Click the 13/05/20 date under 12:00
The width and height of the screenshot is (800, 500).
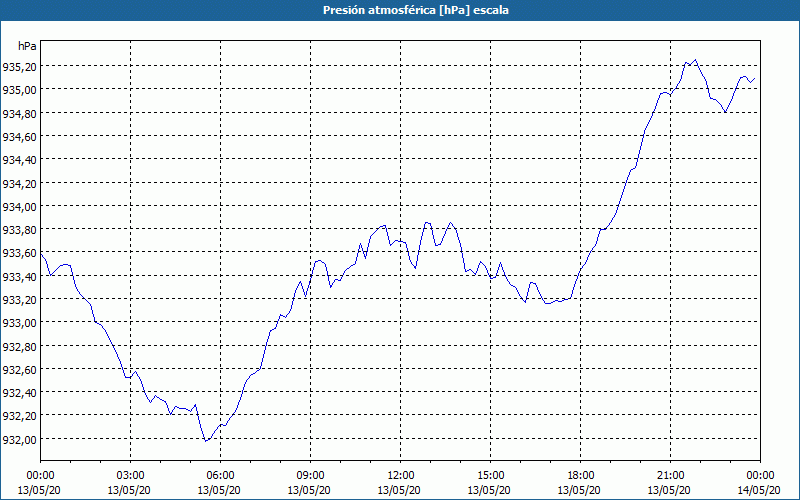coord(399,490)
